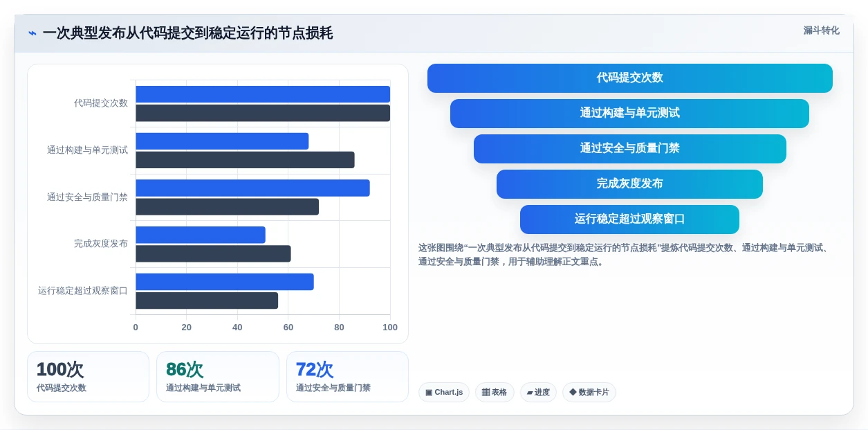Select the 通过构建与单元测试 funnel stage
This screenshot has height=430, width=868.
629,114
